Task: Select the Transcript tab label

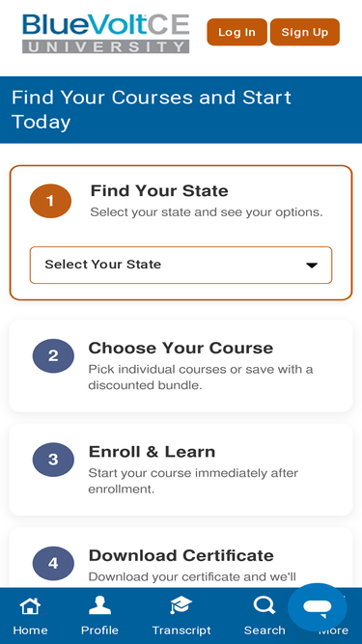Action: point(181,630)
